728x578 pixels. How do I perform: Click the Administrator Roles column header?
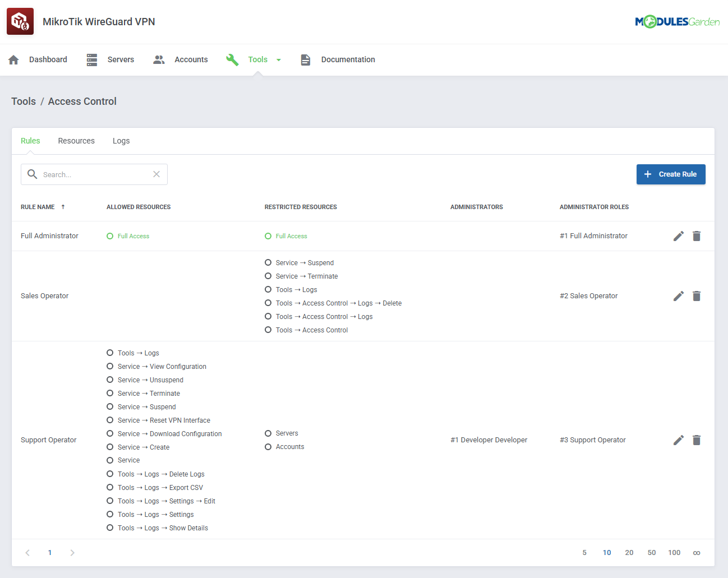594,207
